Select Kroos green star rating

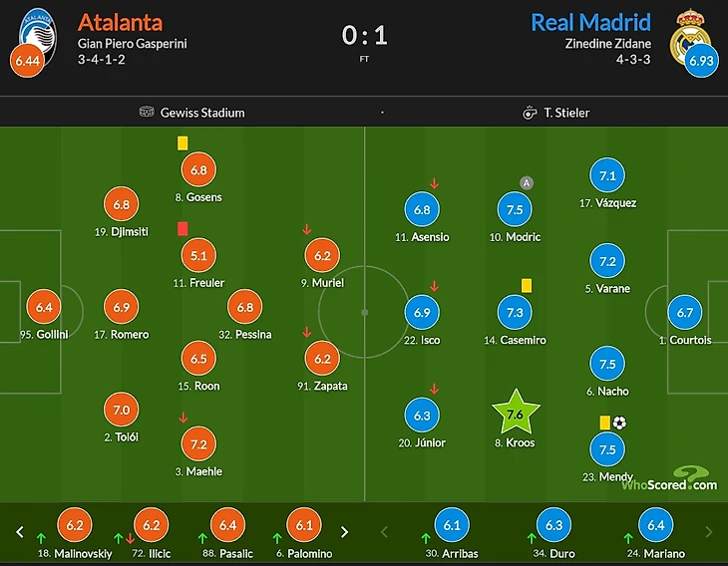coord(516,413)
